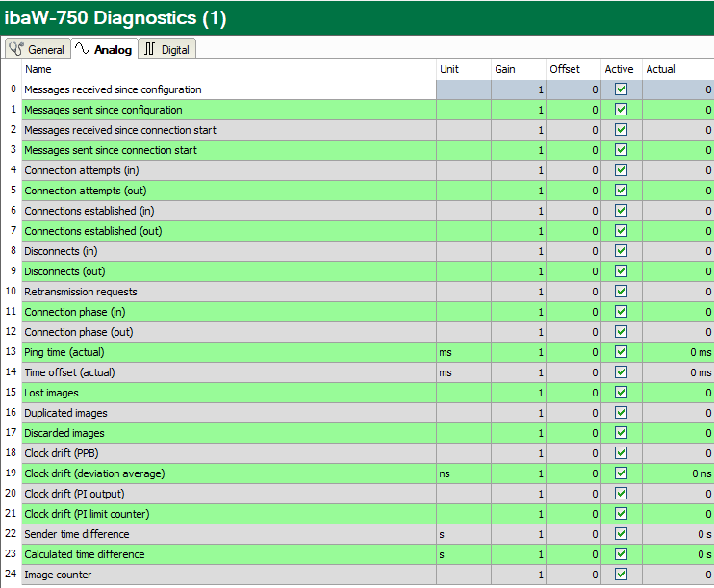Click 'Connections established (in)' name cell
The height and width of the screenshot is (588, 714).
tap(229, 211)
